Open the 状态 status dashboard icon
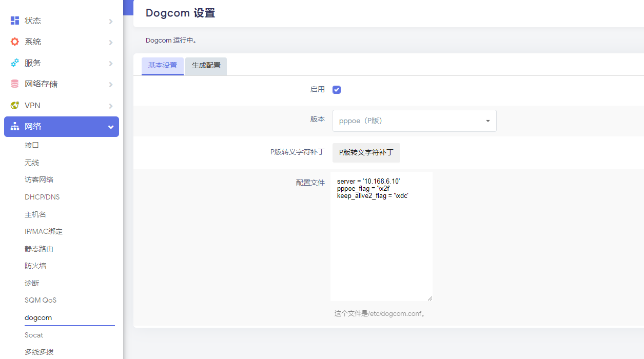Image resolution: width=644 pixels, height=359 pixels. pos(14,20)
